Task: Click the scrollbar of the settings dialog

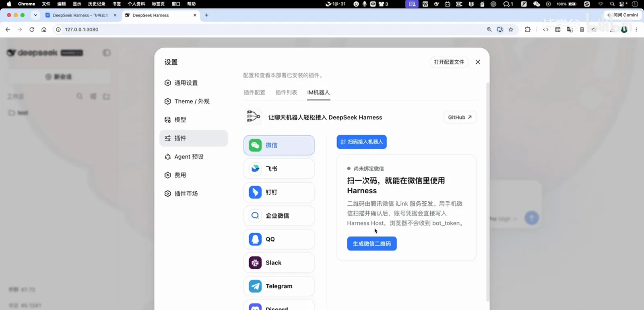Action: (488, 192)
